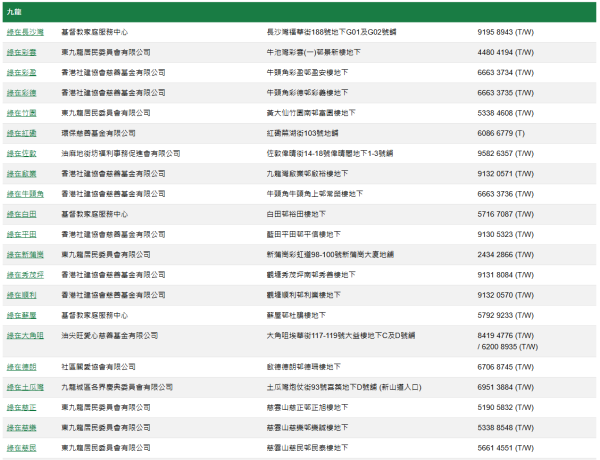Open the 綠在竹園 link
Image resolution: width=600 pixels, height=460 pixels.
(21, 113)
